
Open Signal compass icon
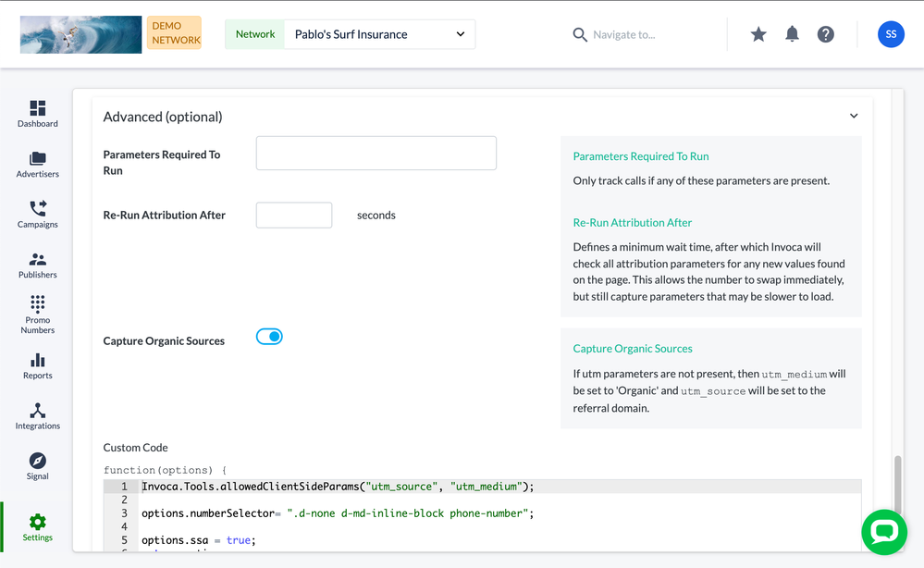coord(38,461)
